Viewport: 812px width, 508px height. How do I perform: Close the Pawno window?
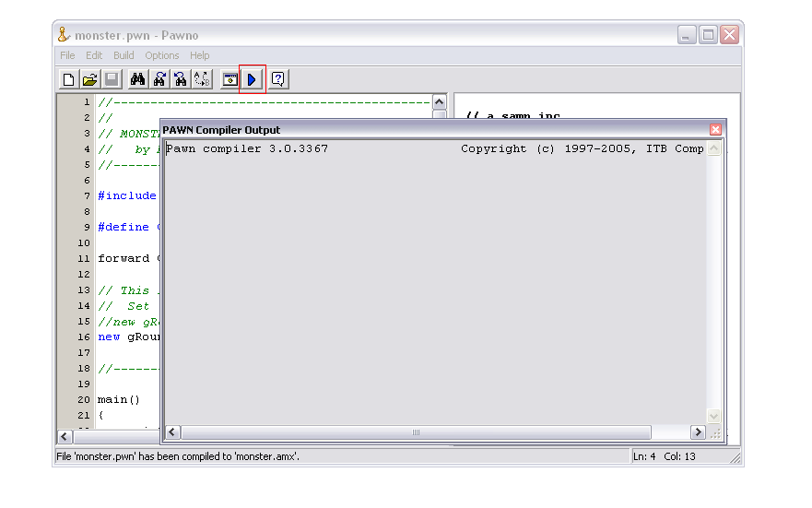tap(729, 35)
